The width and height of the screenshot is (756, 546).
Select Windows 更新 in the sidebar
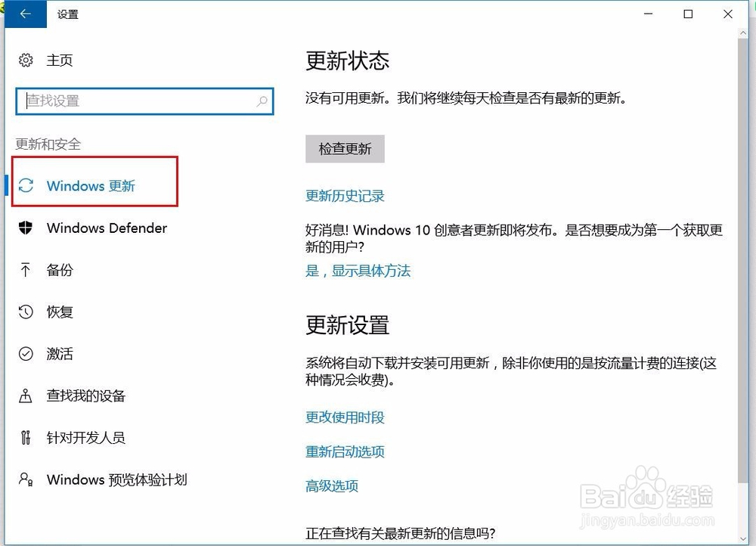(x=91, y=186)
